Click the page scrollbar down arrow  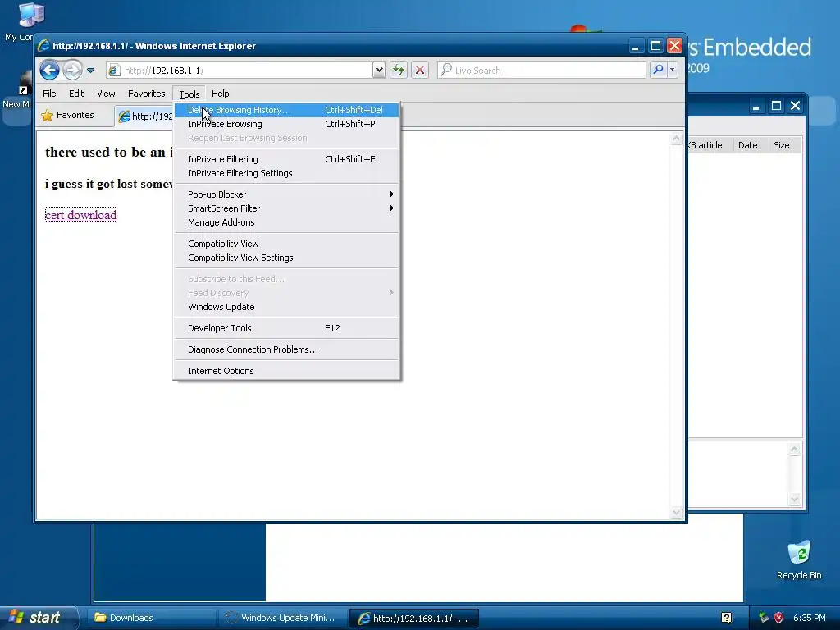click(676, 513)
